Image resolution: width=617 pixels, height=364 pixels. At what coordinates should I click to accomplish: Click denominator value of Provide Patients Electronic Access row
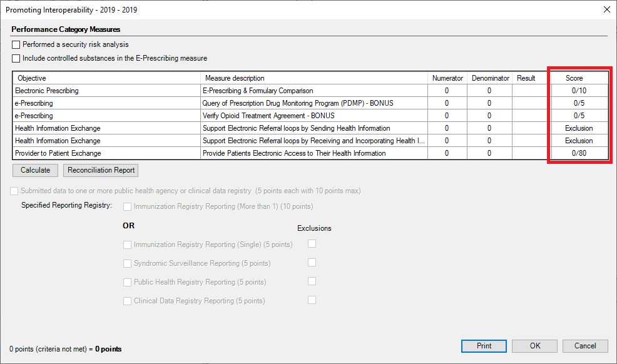489,153
